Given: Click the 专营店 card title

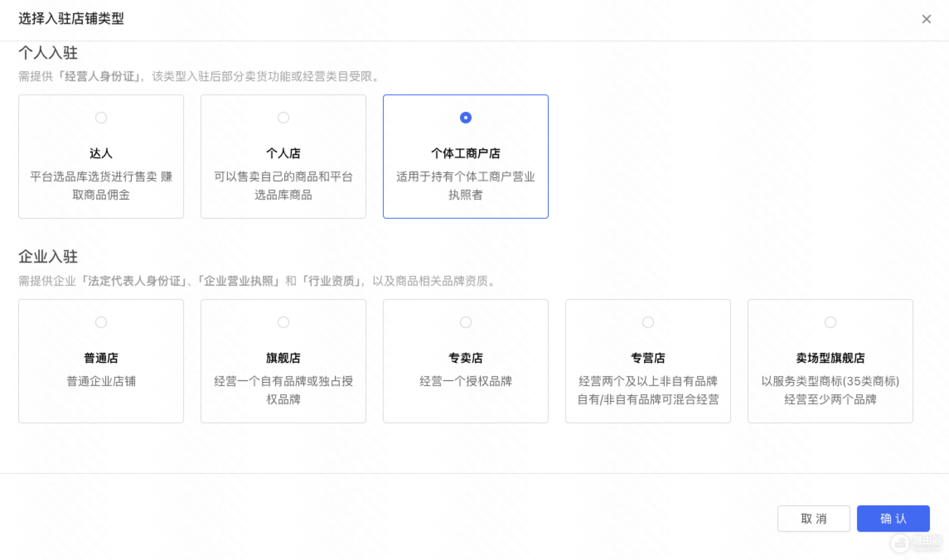Looking at the screenshot, I should (648, 358).
